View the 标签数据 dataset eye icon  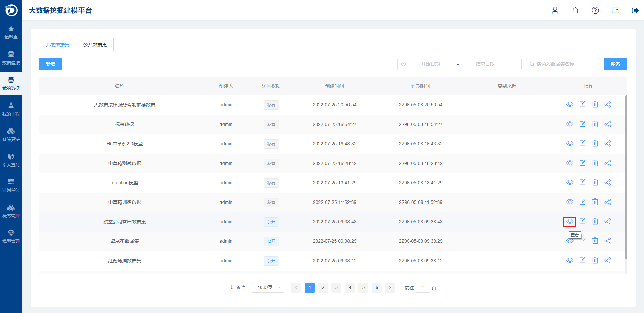(570, 124)
